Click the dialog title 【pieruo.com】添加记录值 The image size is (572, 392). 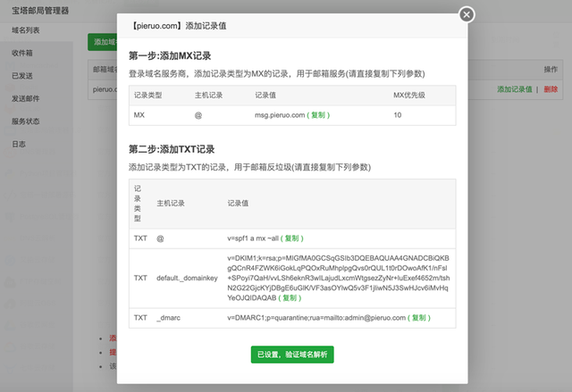click(179, 26)
